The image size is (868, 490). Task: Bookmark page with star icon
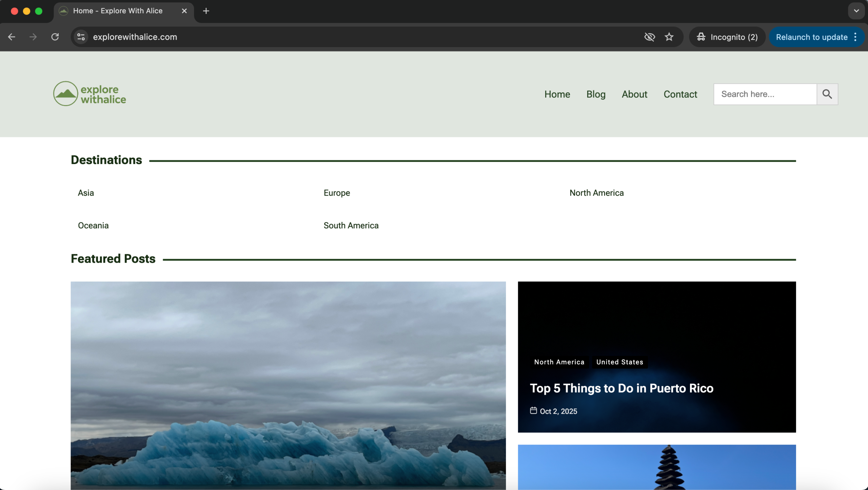point(669,37)
